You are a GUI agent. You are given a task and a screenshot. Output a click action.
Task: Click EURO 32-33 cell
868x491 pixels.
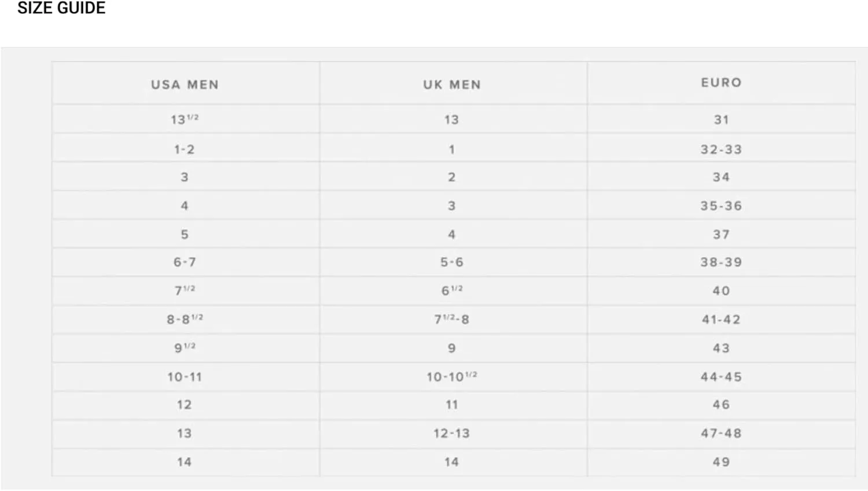tap(721, 149)
